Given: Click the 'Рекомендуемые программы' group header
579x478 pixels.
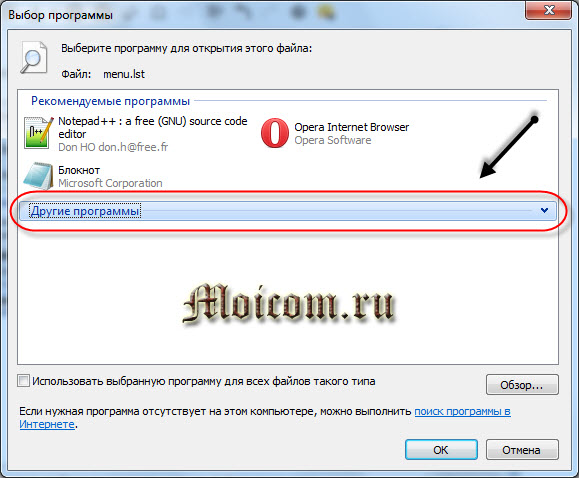Looking at the screenshot, I should pyautogui.click(x=110, y=101).
